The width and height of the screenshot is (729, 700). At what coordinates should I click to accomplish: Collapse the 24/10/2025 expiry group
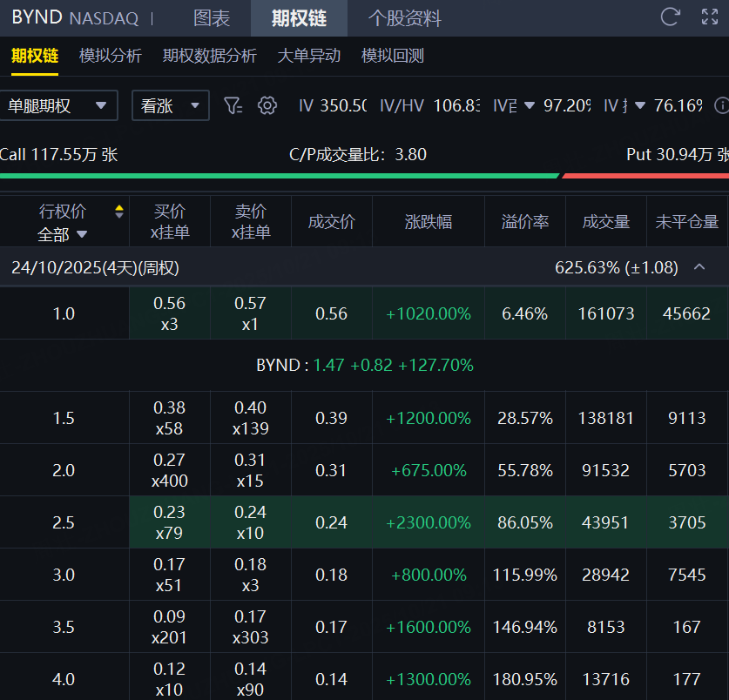[699, 267]
